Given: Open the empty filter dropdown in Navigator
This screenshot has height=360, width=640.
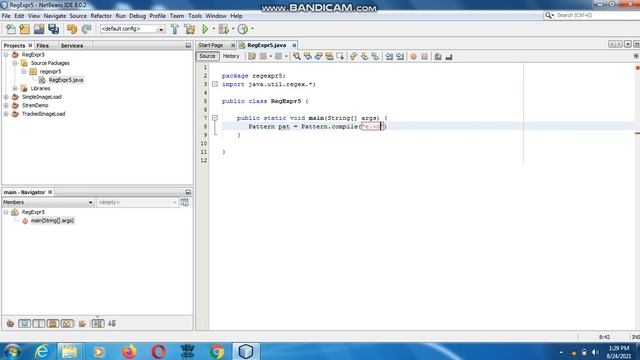Looking at the screenshot, I should click(x=137, y=202).
